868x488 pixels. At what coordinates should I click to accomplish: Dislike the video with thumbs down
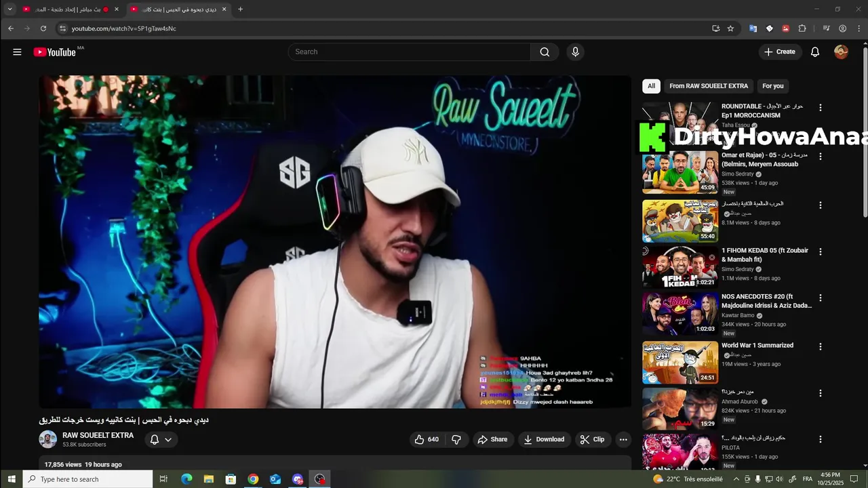(x=456, y=439)
